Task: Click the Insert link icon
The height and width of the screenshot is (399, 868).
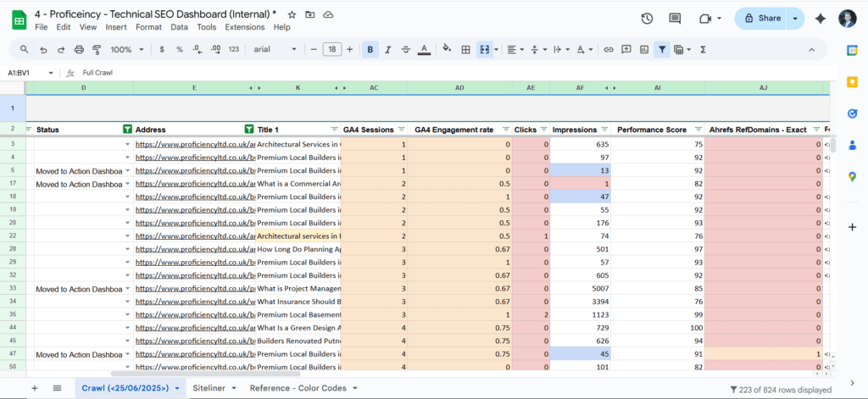Action: 609,50
